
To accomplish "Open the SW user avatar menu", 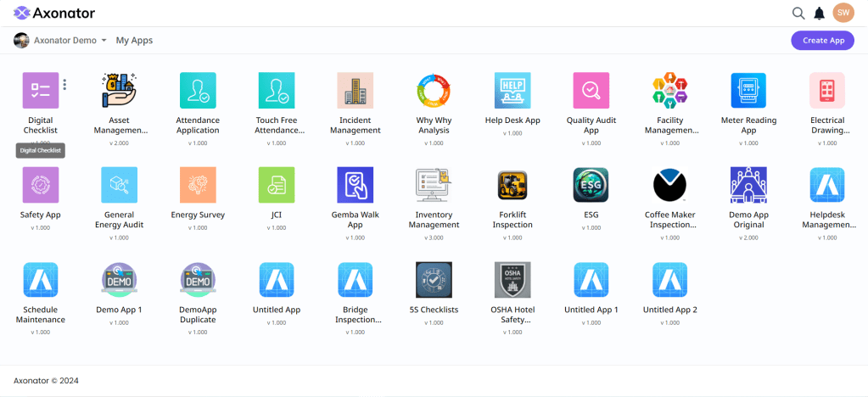I will click(843, 13).
